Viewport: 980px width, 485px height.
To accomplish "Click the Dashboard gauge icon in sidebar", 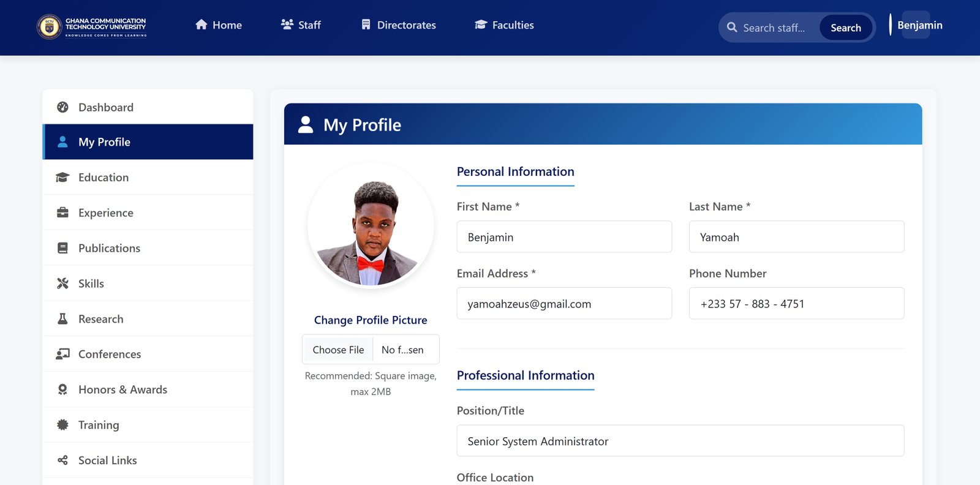I will click(x=62, y=107).
